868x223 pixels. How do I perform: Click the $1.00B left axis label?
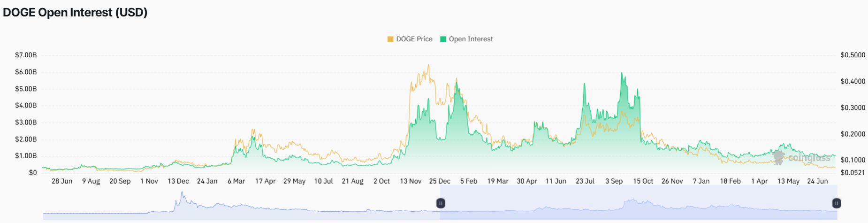tap(26, 155)
